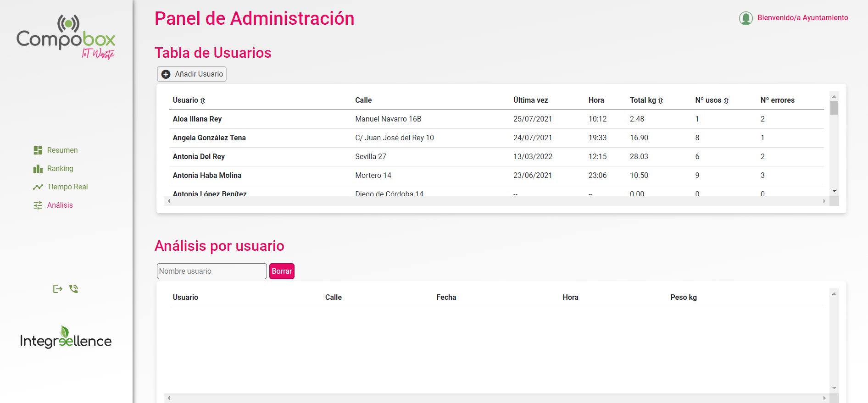The height and width of the screenshot is (403, 868).
Task: Go to Tiempo Real section
Action: click(x=67, y=187)
